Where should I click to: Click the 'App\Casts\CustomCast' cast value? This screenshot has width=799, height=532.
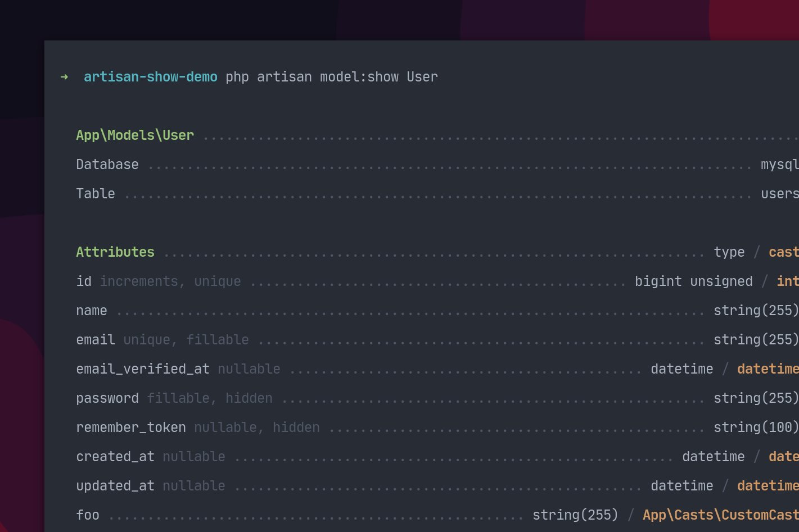pos(721,515)
